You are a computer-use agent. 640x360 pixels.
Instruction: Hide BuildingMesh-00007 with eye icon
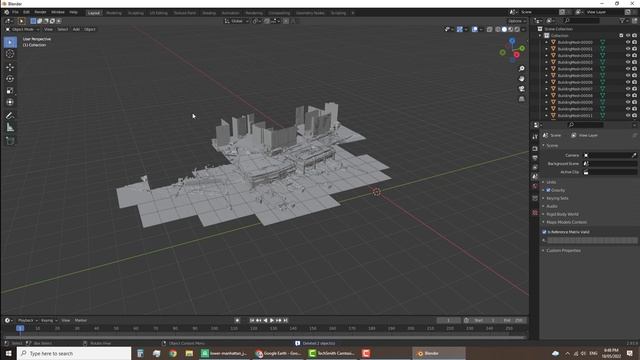[628, 89]
